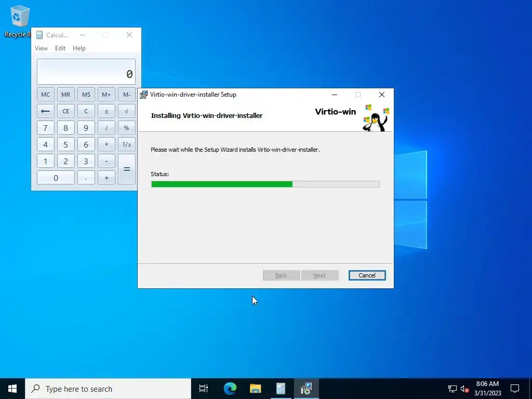Click M- memory subtract button
The image size is (532, 399).
127,95
